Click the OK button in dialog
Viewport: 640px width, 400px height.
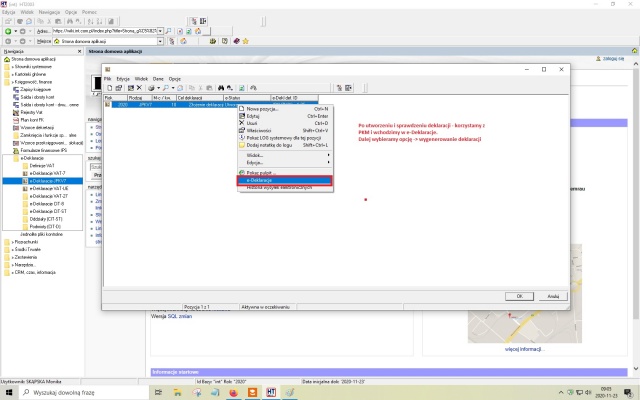pyautogui.click(x=519, y=296)
